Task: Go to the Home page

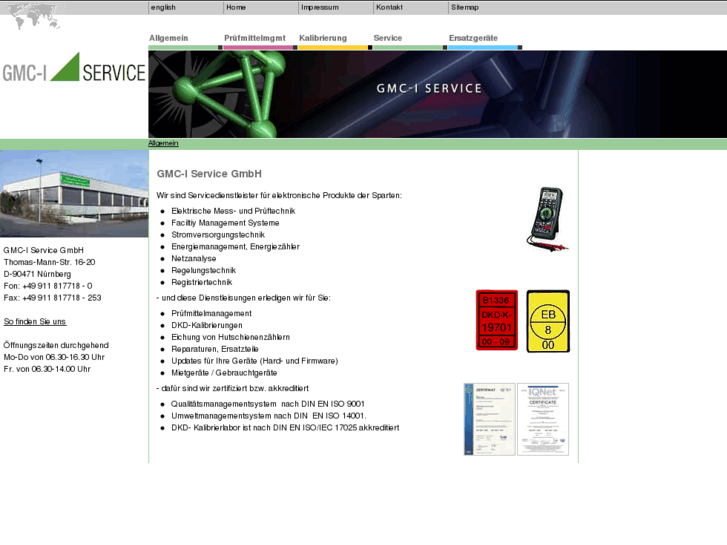Action: [x=236, y=7]
